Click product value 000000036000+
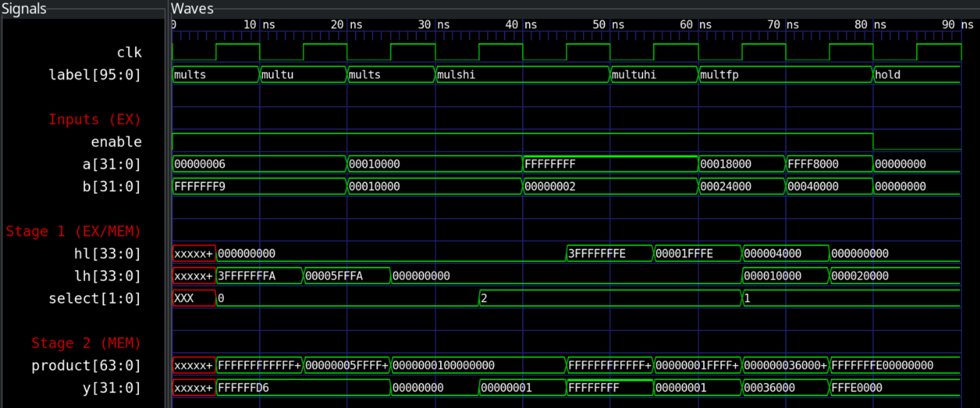The height and width of the screenshot is (408, 980). [785, 365]
